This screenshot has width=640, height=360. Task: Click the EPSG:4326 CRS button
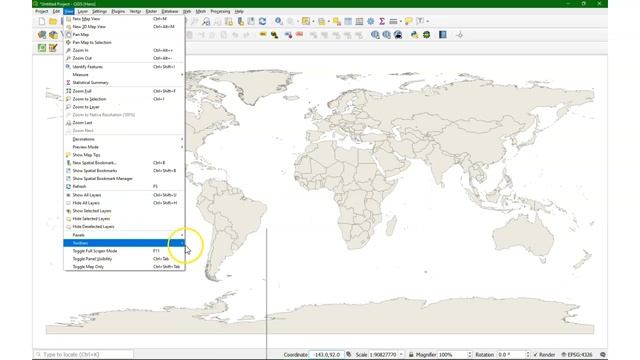click(577, 355)
